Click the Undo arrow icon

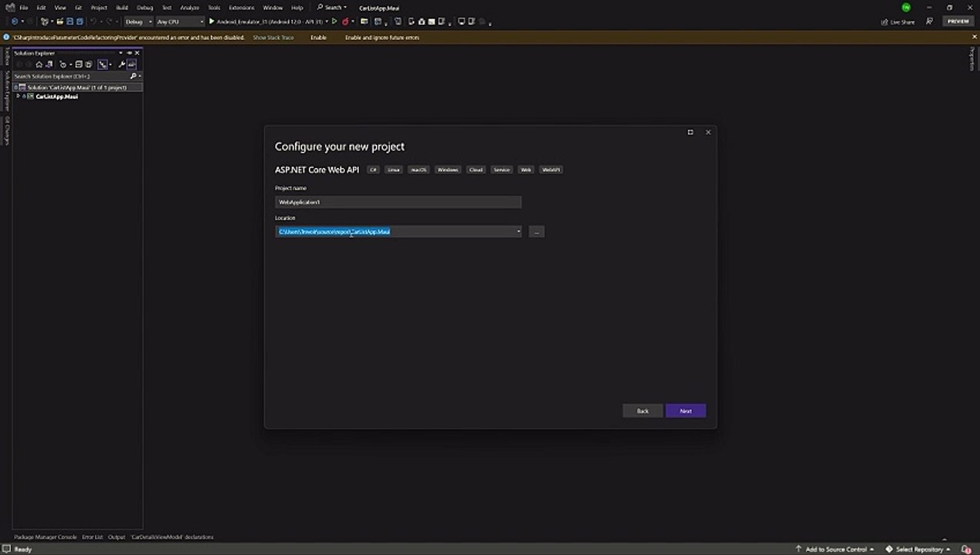tap(92, 22)
